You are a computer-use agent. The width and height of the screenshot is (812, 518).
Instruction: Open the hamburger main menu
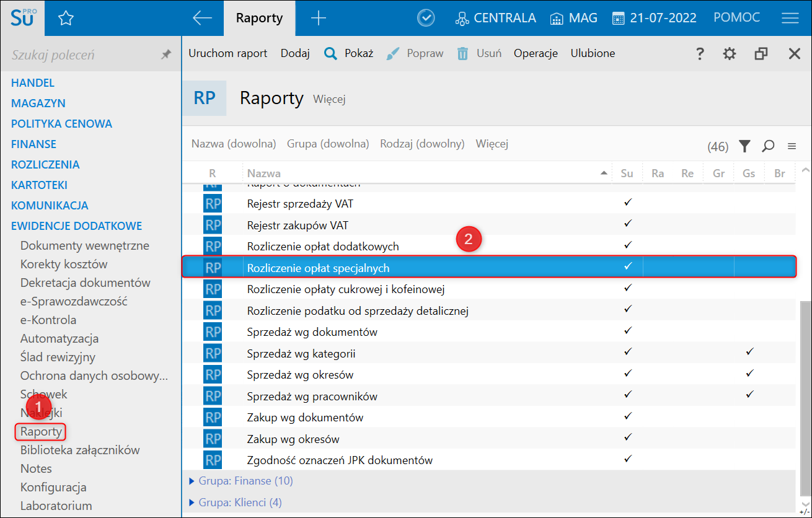pos(790,19)
